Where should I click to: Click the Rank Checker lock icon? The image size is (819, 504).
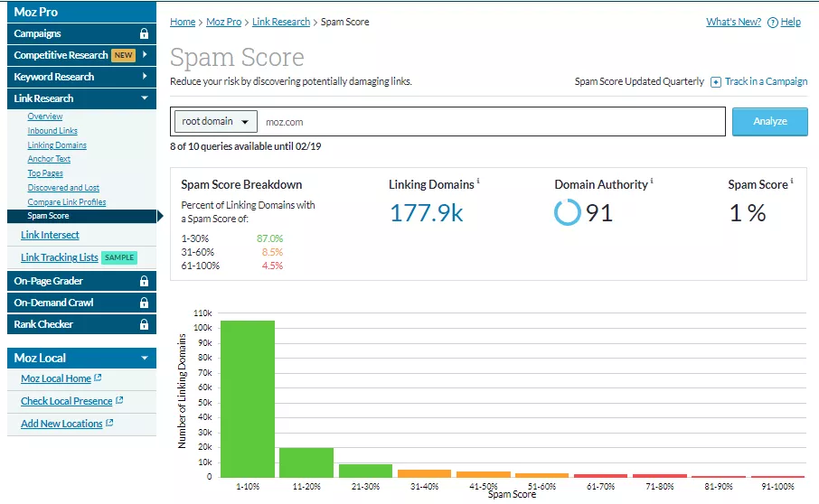click(144, 324)
